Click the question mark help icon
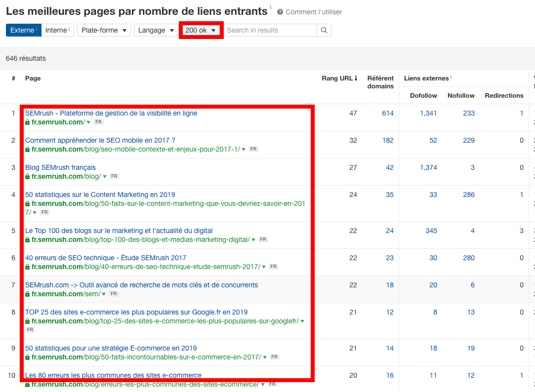 point(280,12)
